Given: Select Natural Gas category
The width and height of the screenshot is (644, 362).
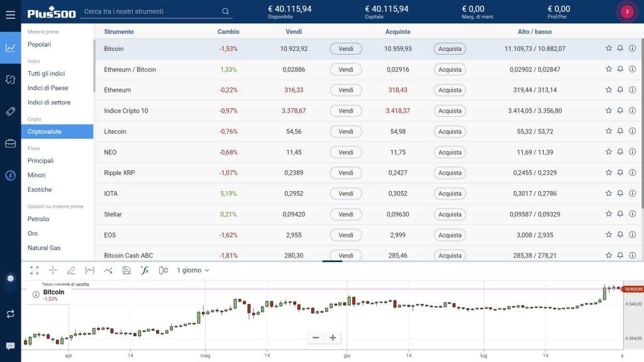Looking at the screenshot, I should 44,248.
